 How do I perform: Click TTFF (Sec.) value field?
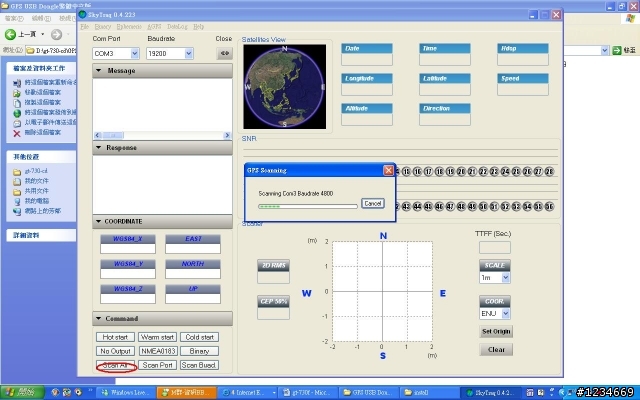coord(494,247)
